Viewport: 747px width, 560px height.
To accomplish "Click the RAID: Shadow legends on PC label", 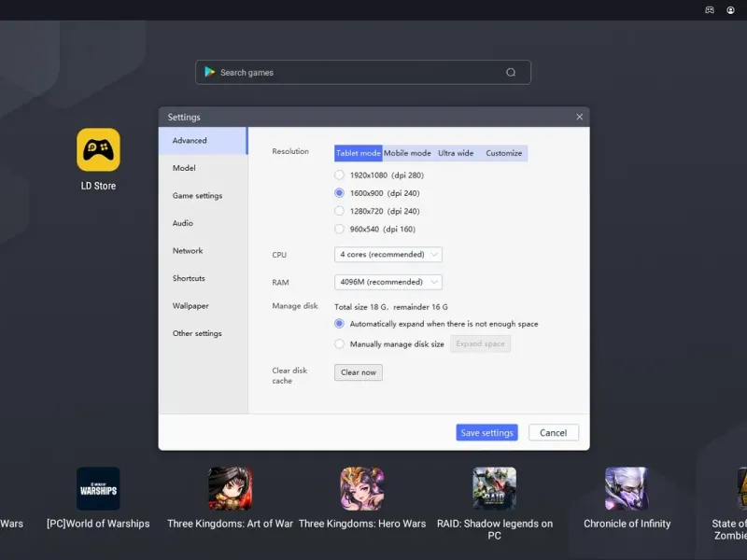I will [495, 529].
